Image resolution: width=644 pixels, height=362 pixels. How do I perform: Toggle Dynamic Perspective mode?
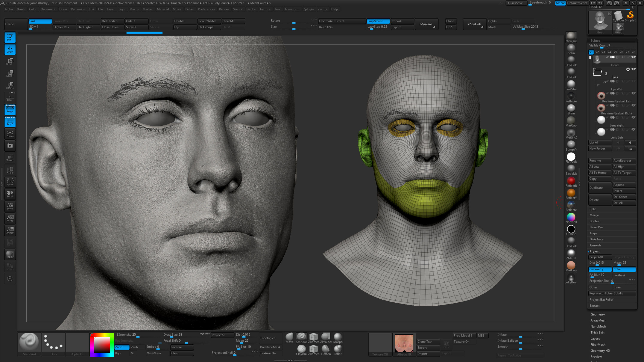(10, 109)
